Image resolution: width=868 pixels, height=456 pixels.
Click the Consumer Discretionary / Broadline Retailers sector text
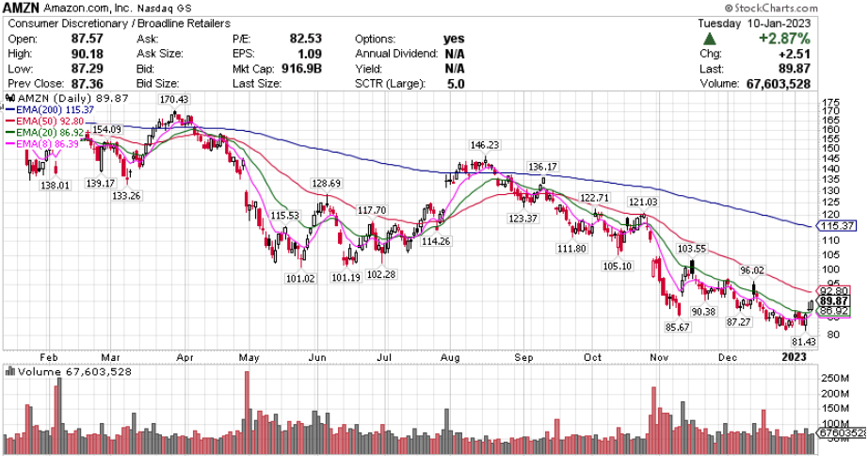(x=119, y=24)
